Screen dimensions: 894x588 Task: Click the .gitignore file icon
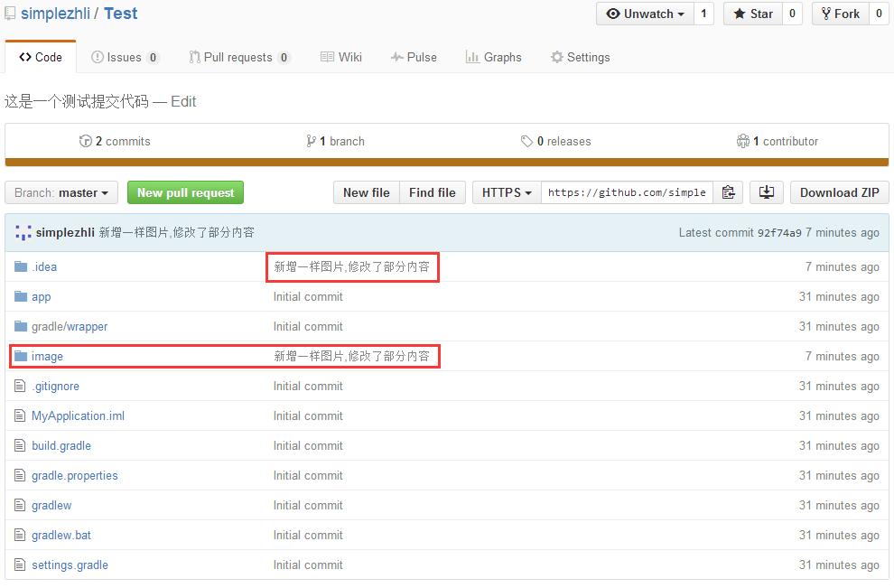20,386
